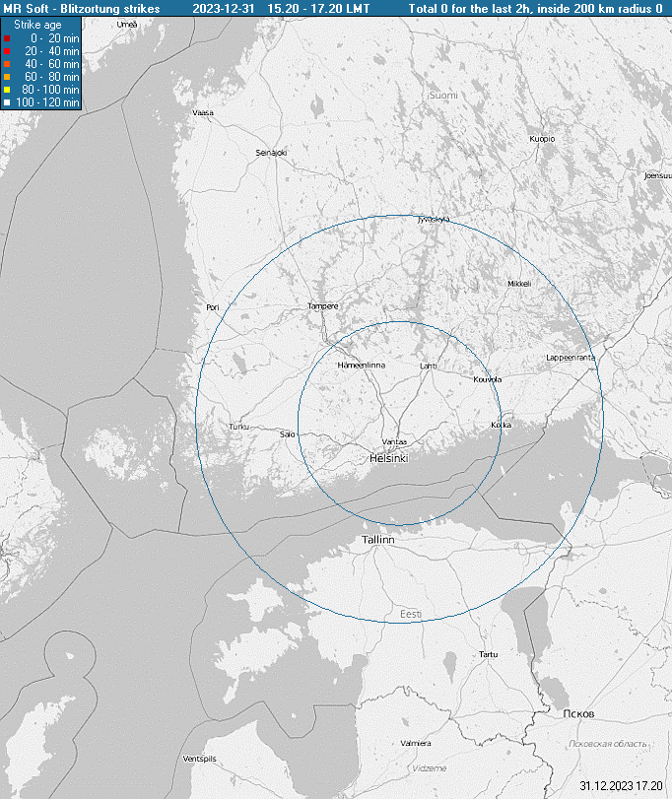
Task: Click the 0 - 20 min red legend swatch
Action: (x=7, y=37)
